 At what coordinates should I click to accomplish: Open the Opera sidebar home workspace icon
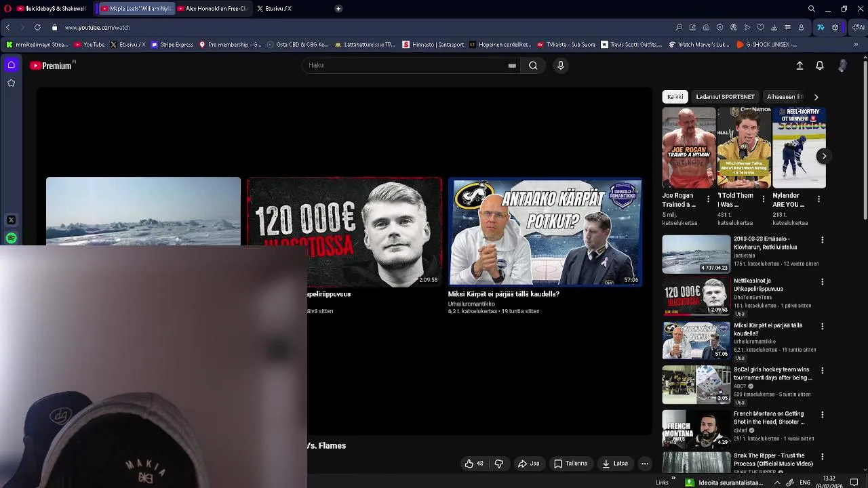(x=11, y=65)
